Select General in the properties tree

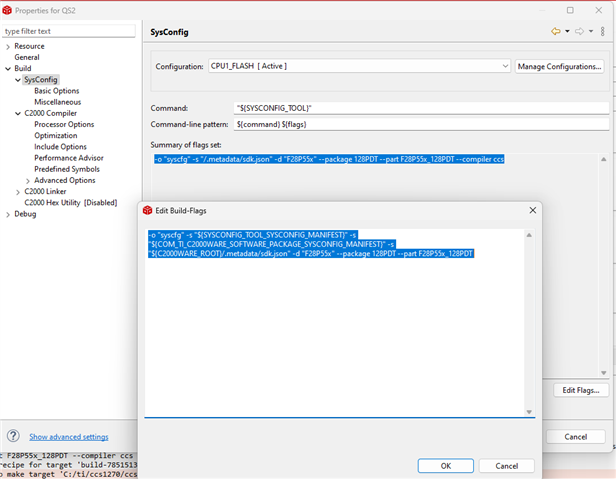pyautogui.click(x=27, y=57)
